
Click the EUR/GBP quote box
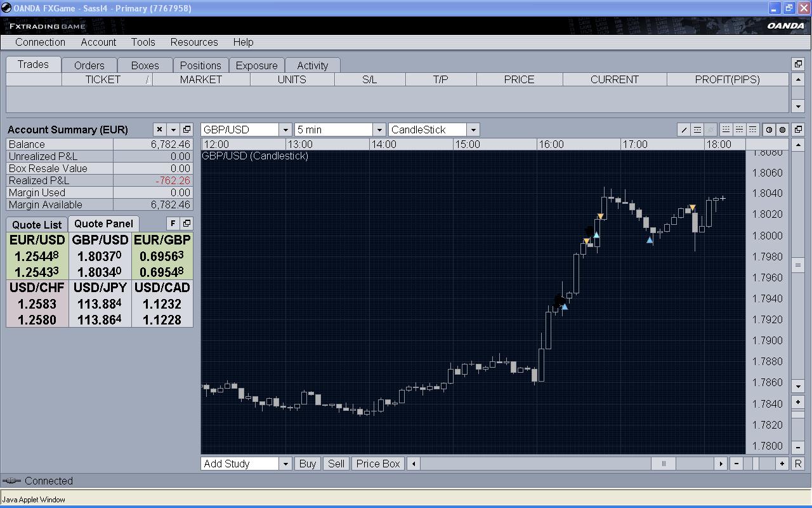(162, 256)
